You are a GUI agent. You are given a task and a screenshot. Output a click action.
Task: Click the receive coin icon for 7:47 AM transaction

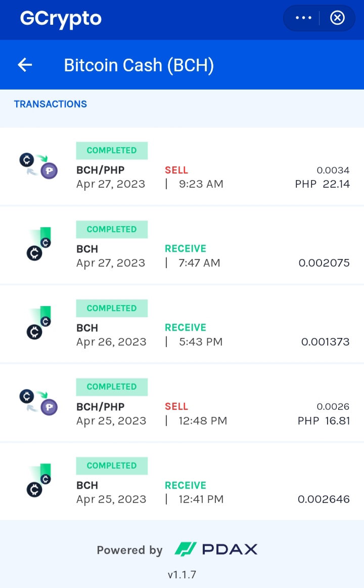pos(38,244)
